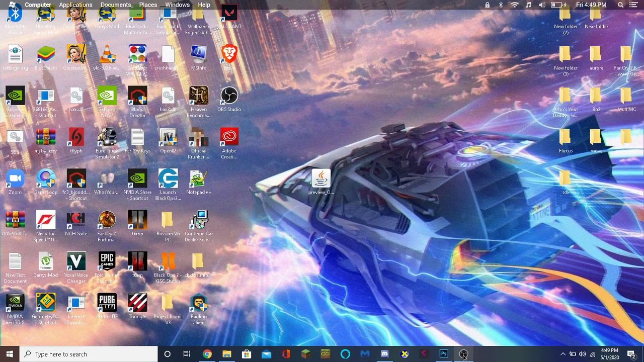Screen dimensions: 644x362
Task: Open the Notepad++ desktop shortcut
Action: tap(199, 178)
